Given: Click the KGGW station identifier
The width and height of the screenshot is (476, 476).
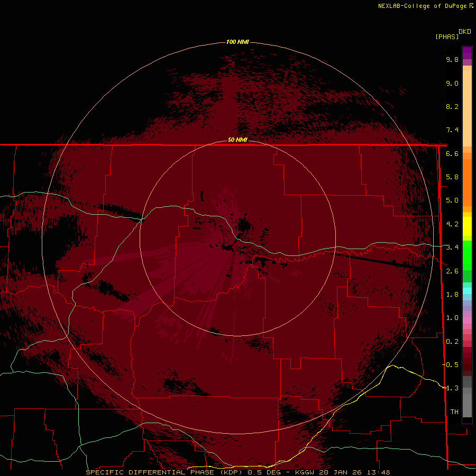Looking at the screenshot, I should [x=305, y=472].
